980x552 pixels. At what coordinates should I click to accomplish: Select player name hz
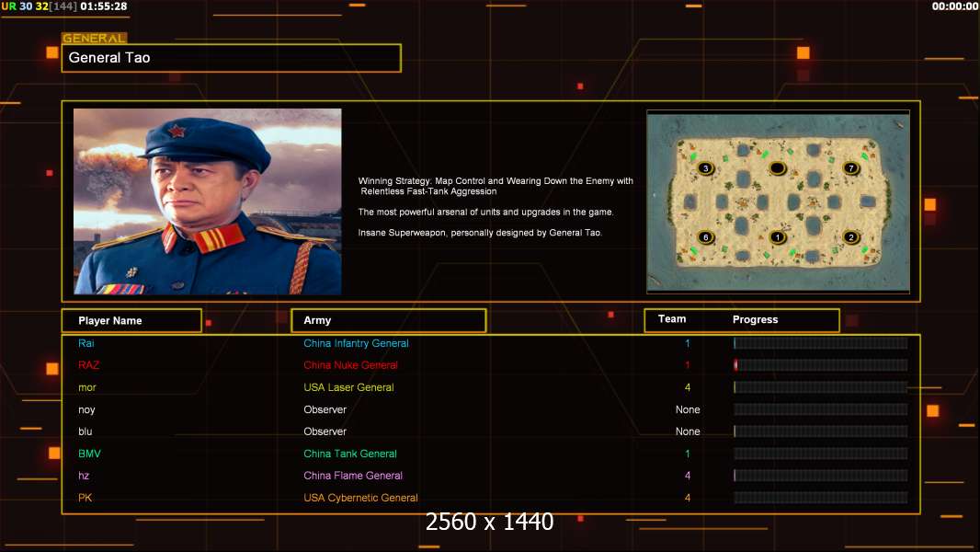pos(84,476)
